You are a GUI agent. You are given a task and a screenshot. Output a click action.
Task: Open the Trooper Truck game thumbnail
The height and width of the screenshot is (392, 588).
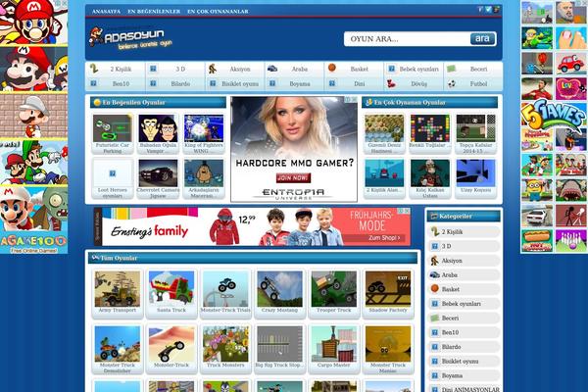[334, 289]
